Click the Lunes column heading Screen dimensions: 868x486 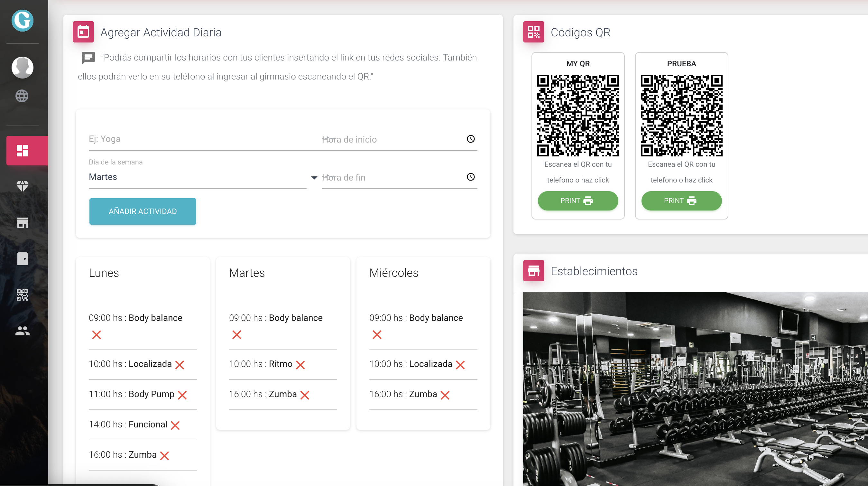coord(104,273)
